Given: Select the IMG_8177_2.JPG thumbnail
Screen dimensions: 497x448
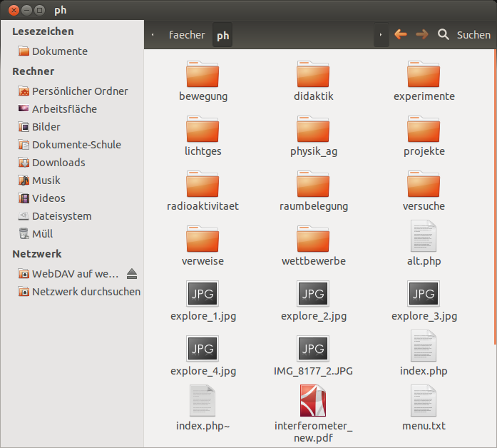Looking at the screenshot, I should click(313, 349).
